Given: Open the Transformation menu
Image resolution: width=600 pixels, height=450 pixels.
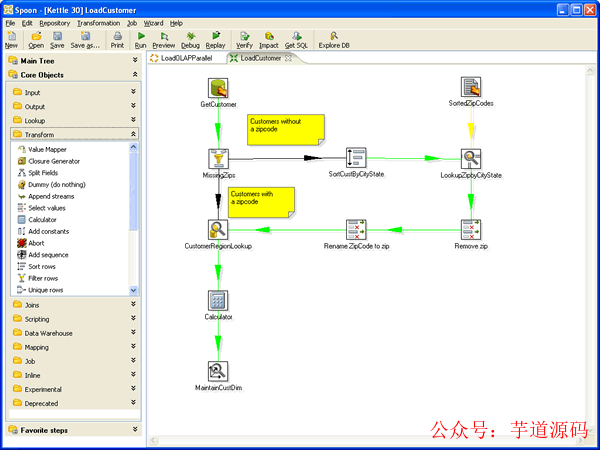Looking at the screenshot, I should tap(98, 23).
